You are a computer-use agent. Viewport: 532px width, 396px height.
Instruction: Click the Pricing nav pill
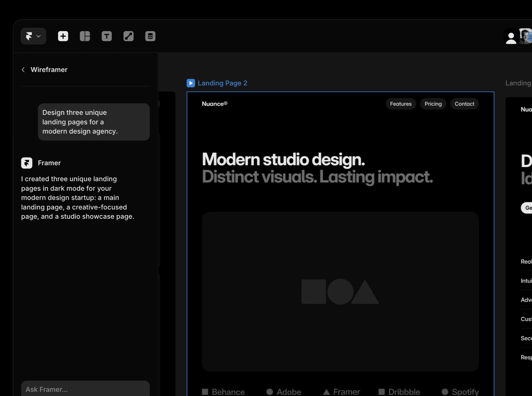(x=433, y=104)
